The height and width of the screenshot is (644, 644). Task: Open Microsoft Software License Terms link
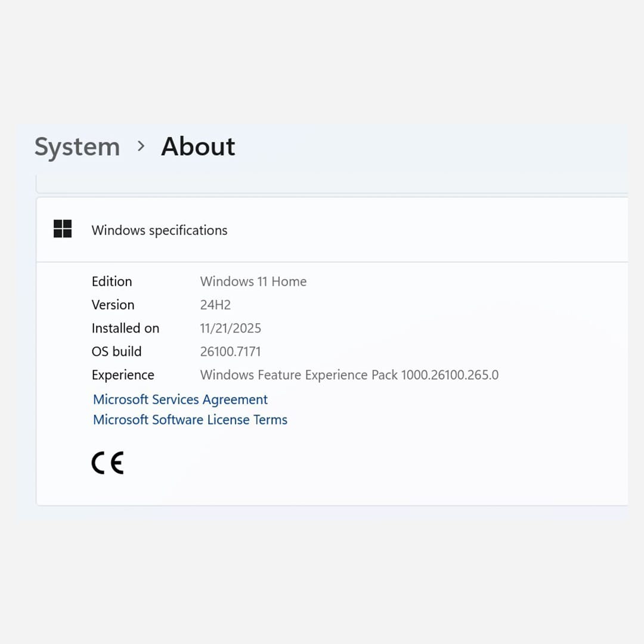click(190, 420)
